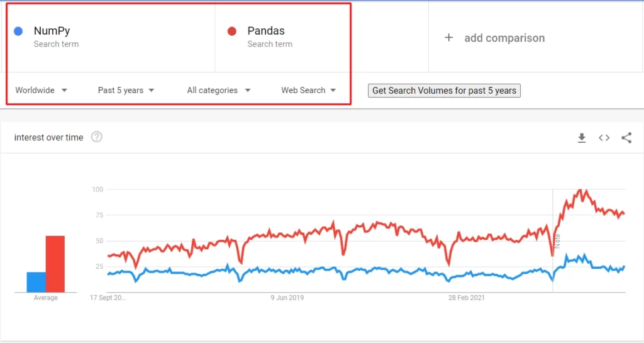Screen dimensions: 644x343
Task: Click the Note marker on the chart
Action: coord(557,241)
